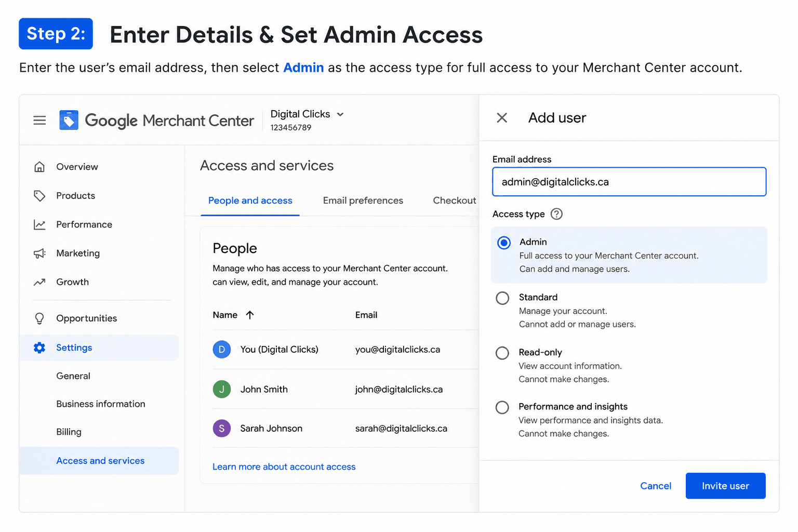Click the Sarah Johnson name
This screenshot has width=798, height=532.
271,428
